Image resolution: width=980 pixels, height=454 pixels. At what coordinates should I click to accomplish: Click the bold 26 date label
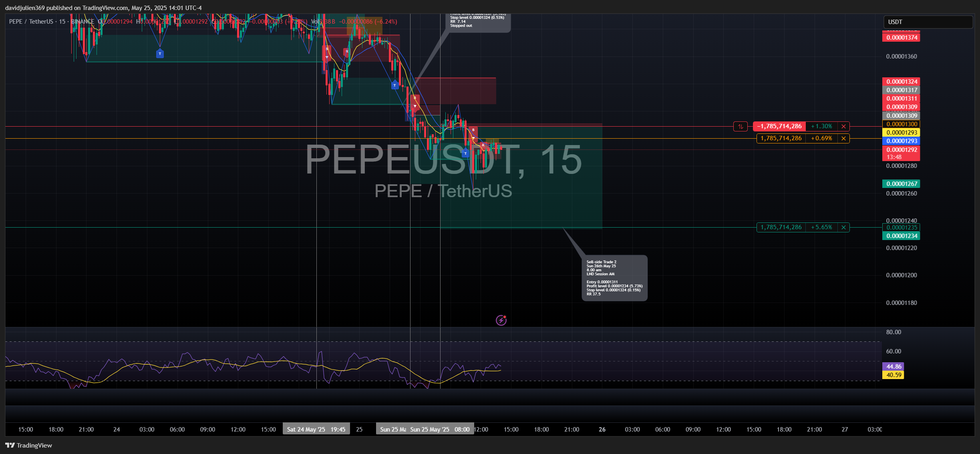pos(602,429)
